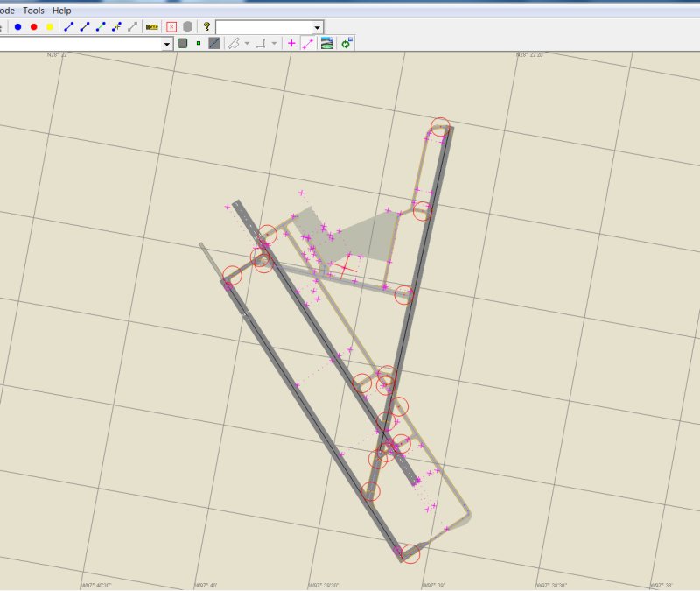Expand the wide second-row combo box
The width and height of the screenshot is (700, 591).
pyautogui.click(x=167, y=43)
